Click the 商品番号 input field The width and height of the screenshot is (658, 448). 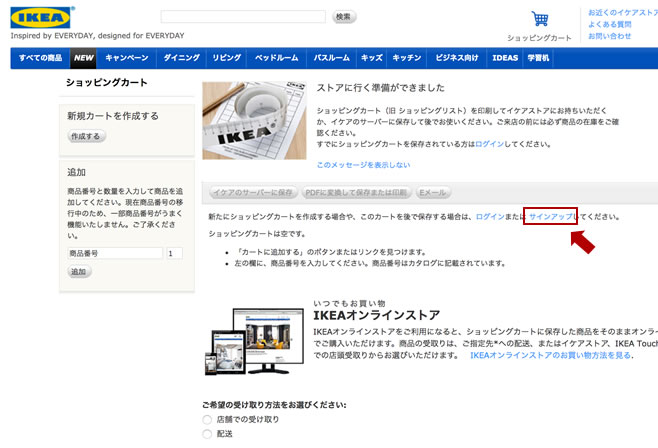(x=115, y=253)
